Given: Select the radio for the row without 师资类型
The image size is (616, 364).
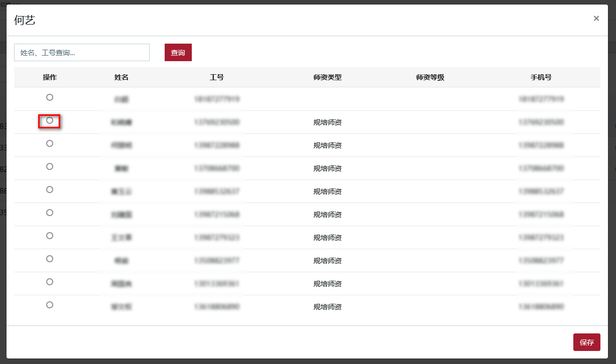Looking at the screenshot, I should point(50,97).
